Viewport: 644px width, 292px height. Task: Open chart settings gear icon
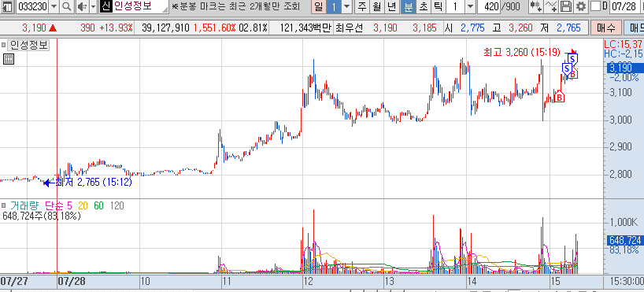pyautogui.click(x=580, y=6)
